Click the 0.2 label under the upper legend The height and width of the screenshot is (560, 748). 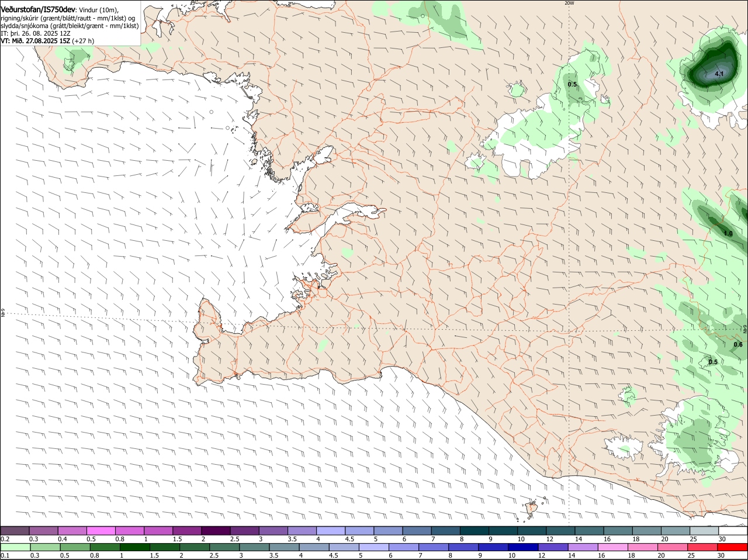tap(5, 539)
